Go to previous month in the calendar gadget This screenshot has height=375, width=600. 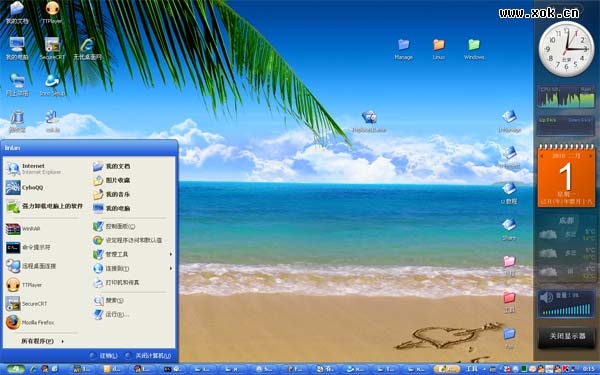pos(541,156)
